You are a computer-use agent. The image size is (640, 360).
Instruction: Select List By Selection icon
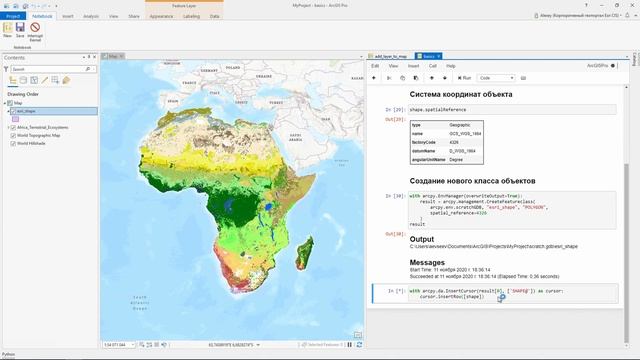click(34, 80)
